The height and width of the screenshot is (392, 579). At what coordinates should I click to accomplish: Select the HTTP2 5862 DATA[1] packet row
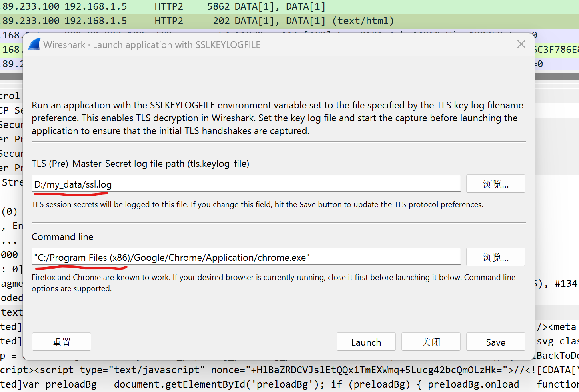[x=289, y=6]
